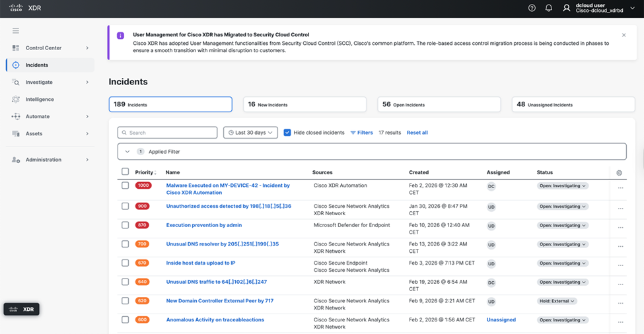This screenshot has width=644, height=334.
Task: Expand the Investigate sidebar menu
Action: [87, 83]
